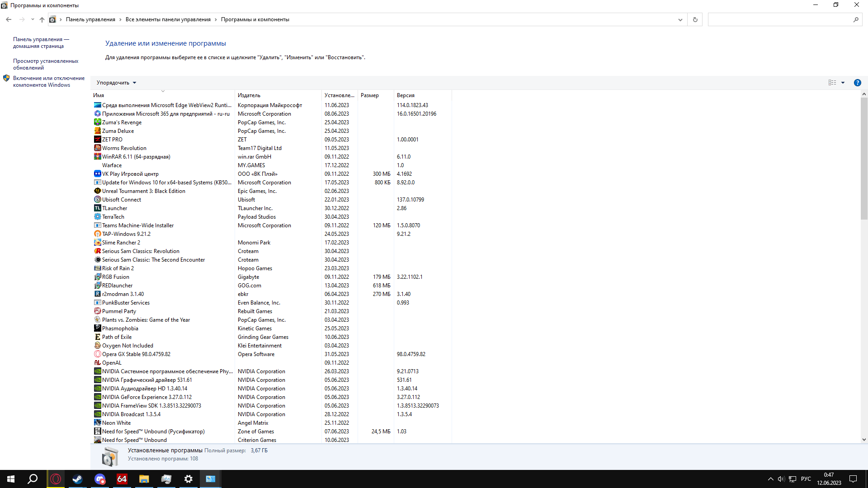Select the Path of Exile icon

pos(97,337)
